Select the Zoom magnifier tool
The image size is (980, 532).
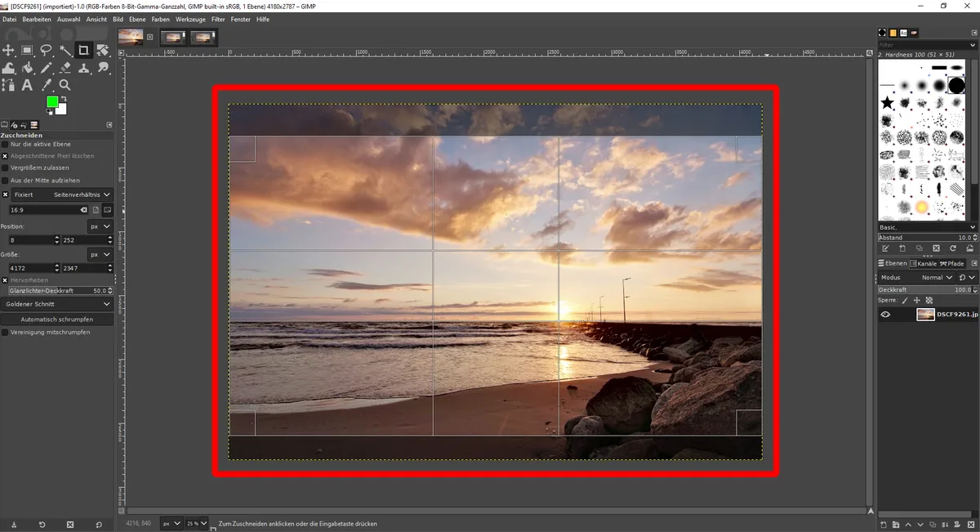65,85
